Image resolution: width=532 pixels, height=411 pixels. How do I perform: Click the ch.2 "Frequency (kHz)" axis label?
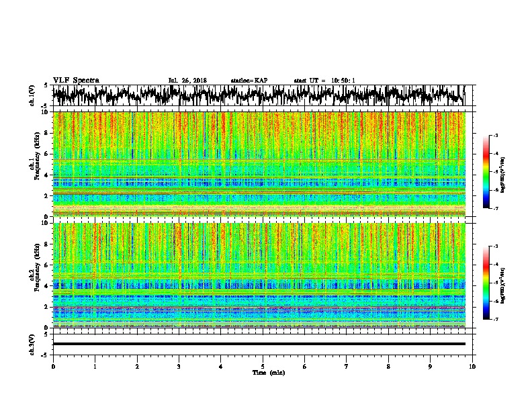tap(37, 267)
